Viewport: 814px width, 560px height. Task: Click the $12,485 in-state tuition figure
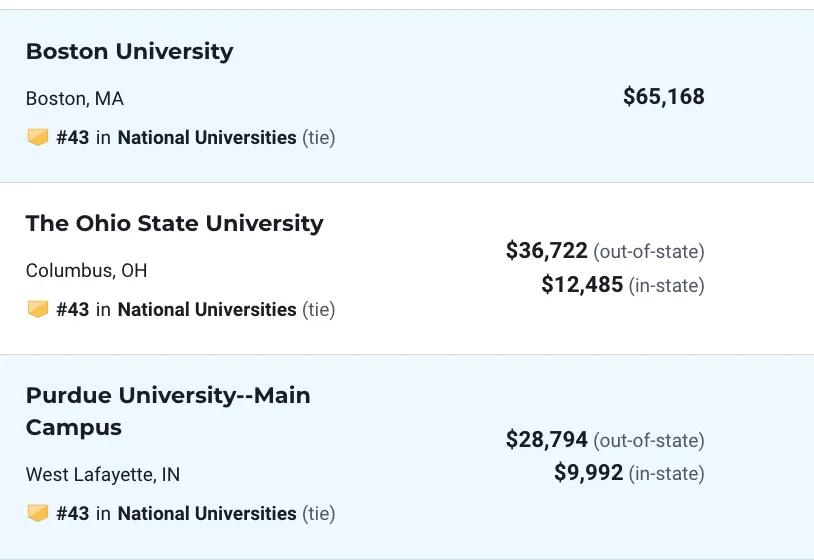point(582,285)
